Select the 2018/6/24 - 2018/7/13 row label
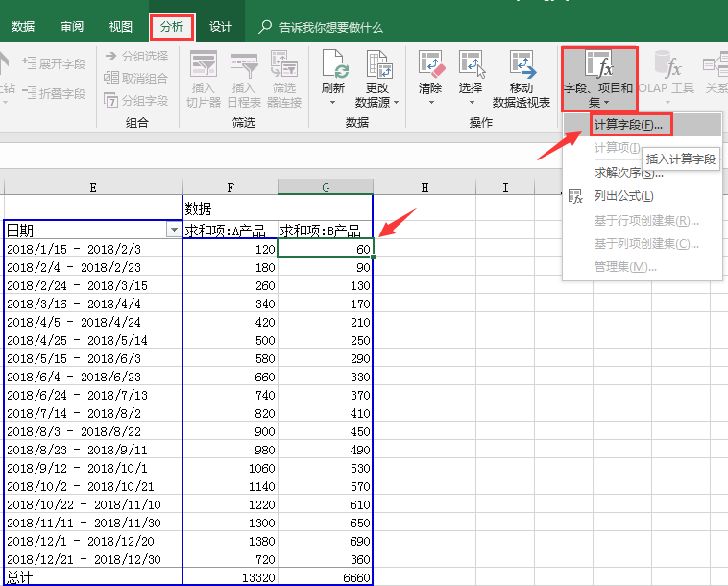The image size is (728, 586). (93, 395)
